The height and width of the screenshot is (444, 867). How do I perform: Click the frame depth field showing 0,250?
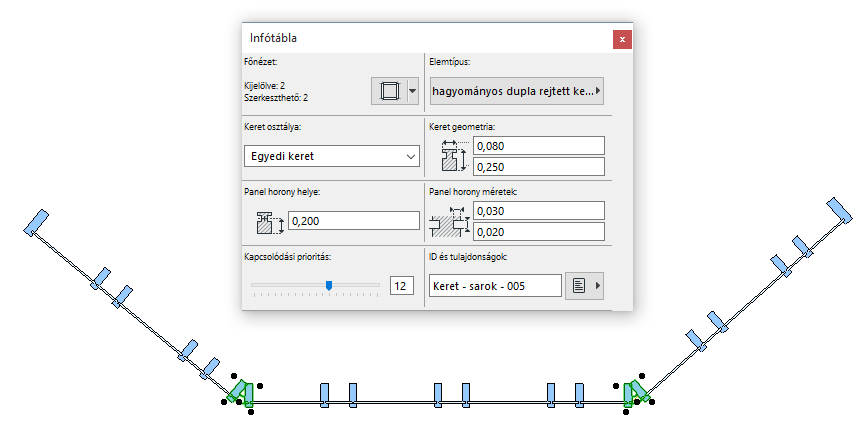539,167
